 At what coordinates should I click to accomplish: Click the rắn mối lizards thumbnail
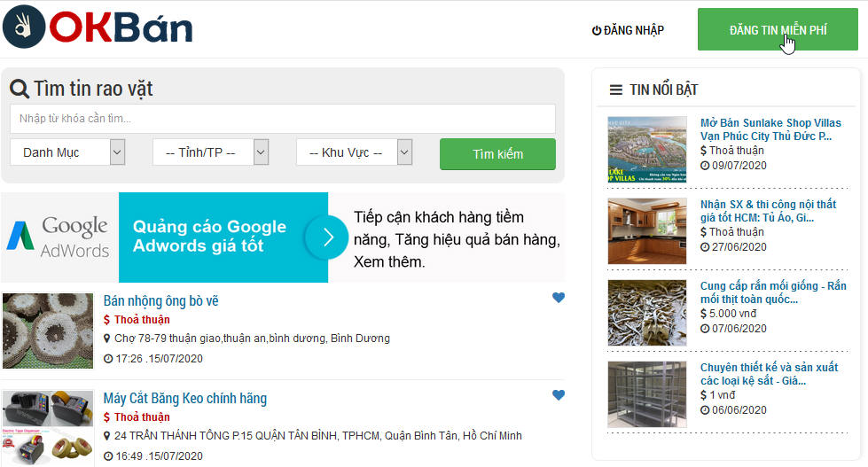click(646, 313)
